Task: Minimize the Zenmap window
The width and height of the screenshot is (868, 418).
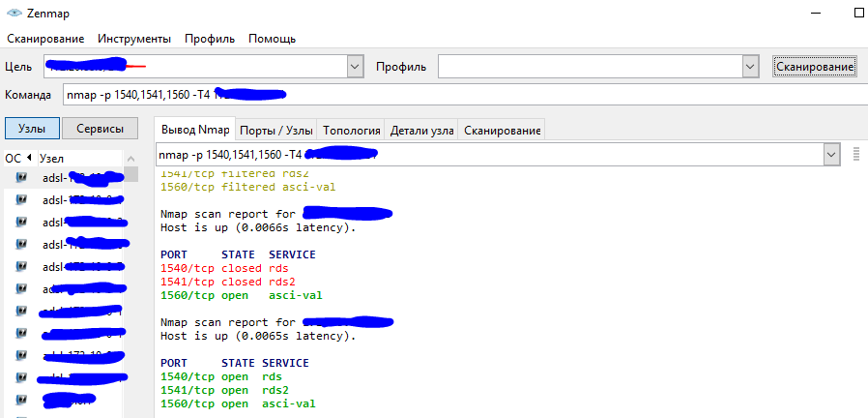Action: (818, 14)
